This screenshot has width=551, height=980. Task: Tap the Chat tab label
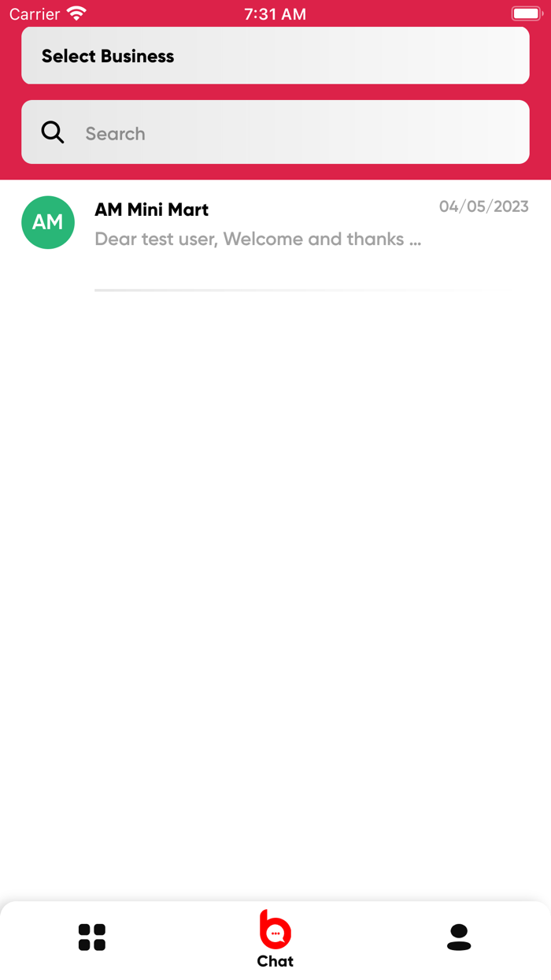point(275,961)
